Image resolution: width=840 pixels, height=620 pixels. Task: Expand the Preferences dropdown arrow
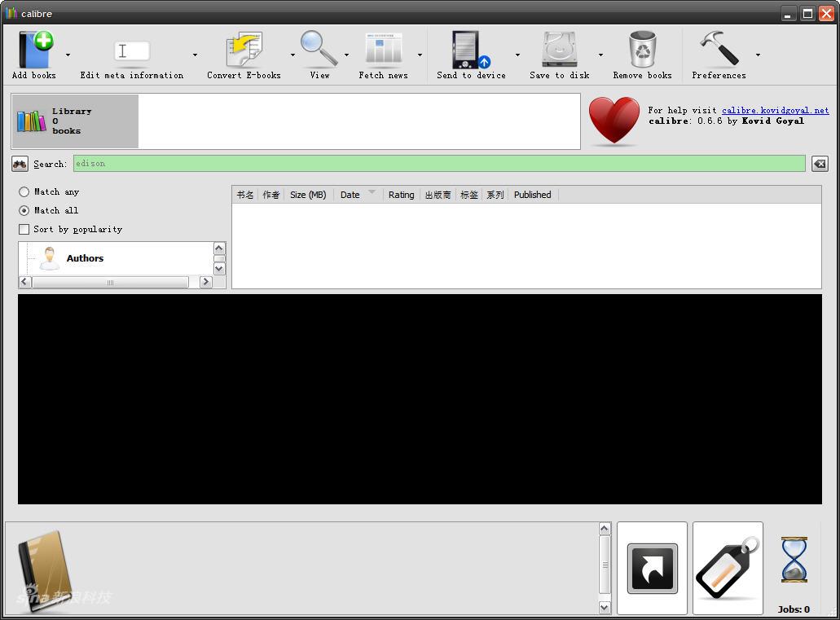click(758, 55)
